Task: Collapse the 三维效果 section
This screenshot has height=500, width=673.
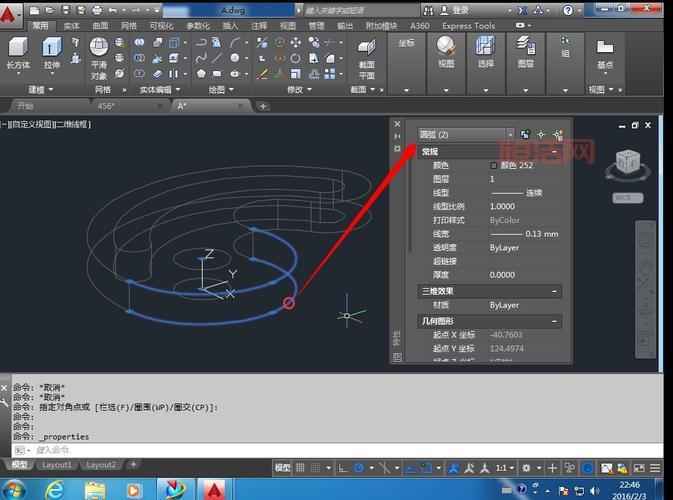Action: point(555,290)
